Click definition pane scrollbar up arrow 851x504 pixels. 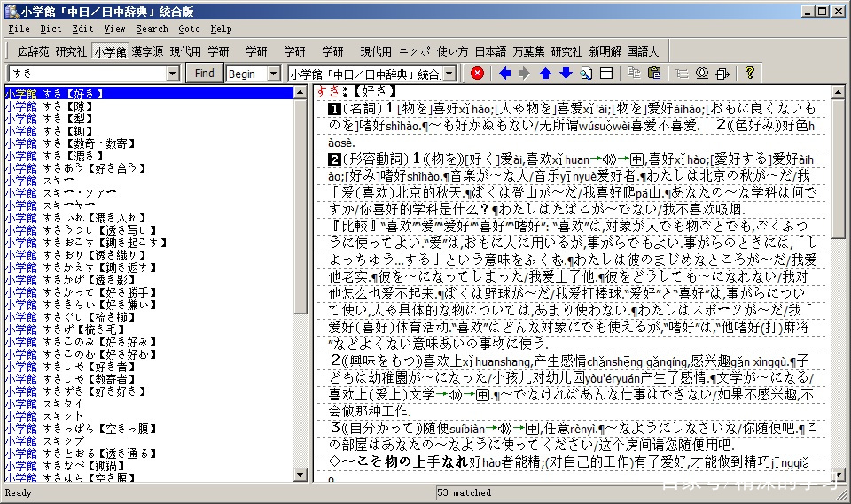(839, 93)
